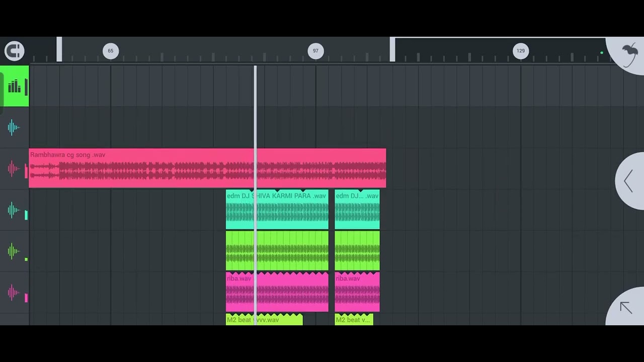Image resolution: width=644 pixels, height=362 pixels.
Task: Open the green channel rack track icon
Action: [x=14, y=86]
